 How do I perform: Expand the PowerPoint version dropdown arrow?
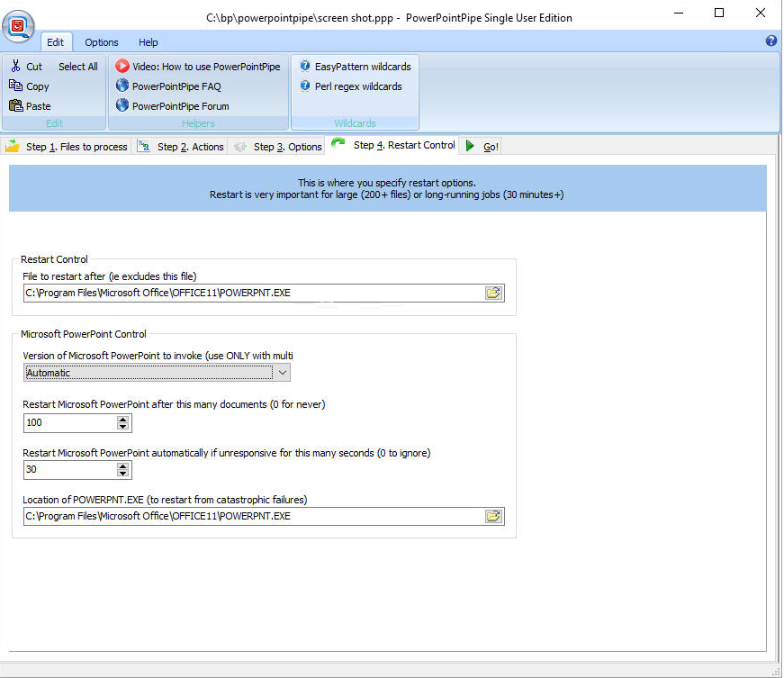click(283, 373)
